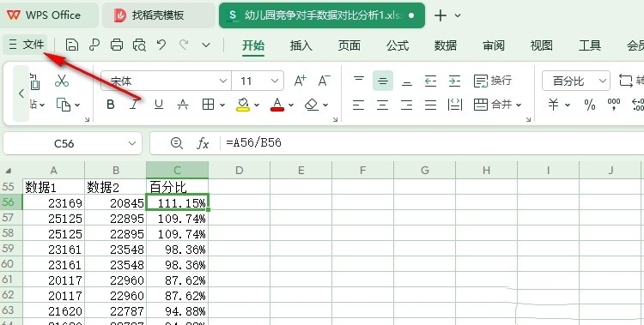Click the export to PDF icon
The image size is (644, 325).
tap(94, 45)
